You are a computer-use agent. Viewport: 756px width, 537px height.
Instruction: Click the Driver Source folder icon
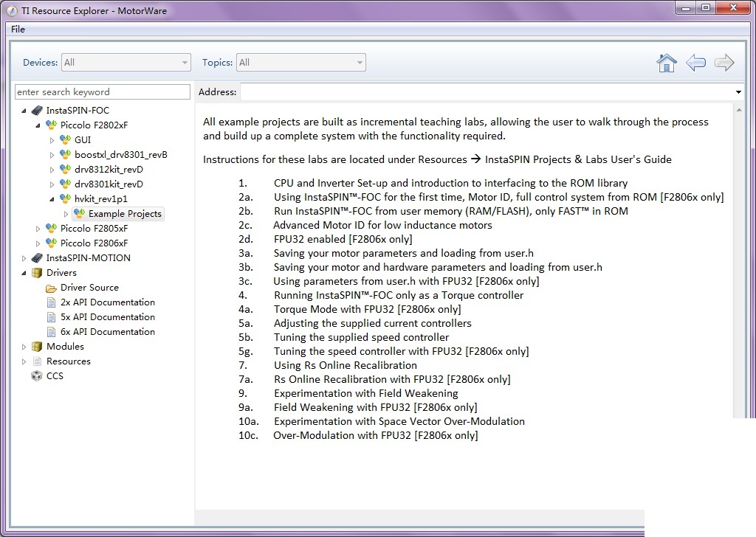51,288
